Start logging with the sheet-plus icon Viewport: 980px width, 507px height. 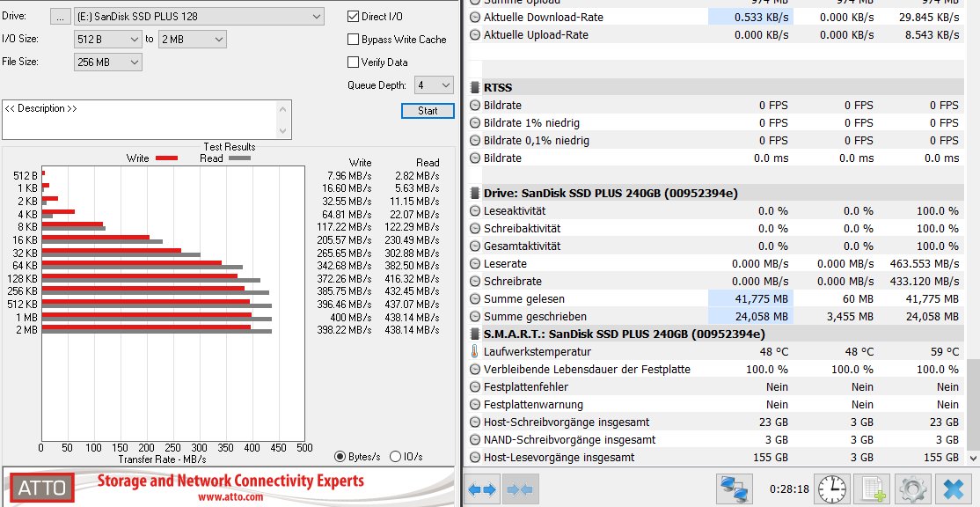point(872,489)
